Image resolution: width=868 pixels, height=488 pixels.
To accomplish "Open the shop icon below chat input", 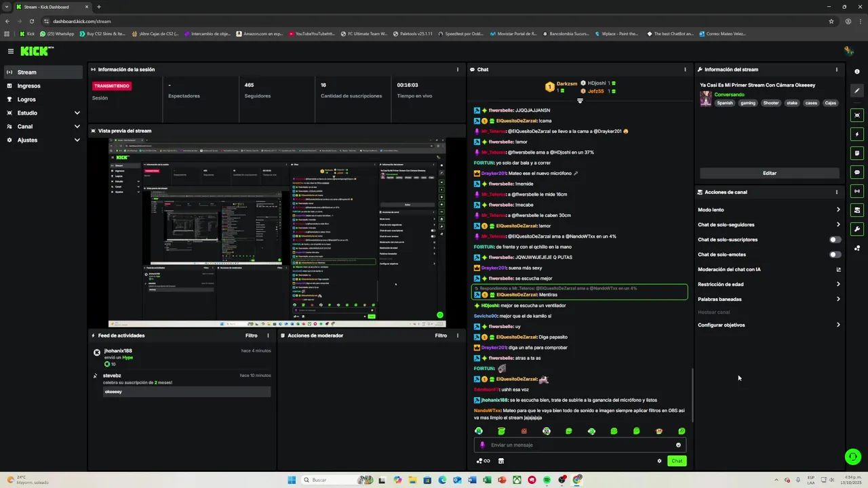I will pos(501,461).
